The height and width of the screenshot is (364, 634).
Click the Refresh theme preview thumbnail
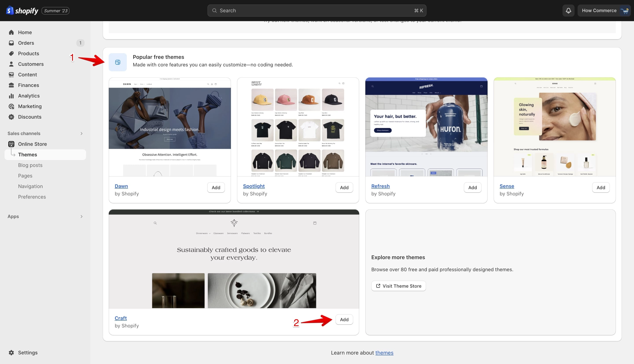point(426,127)
